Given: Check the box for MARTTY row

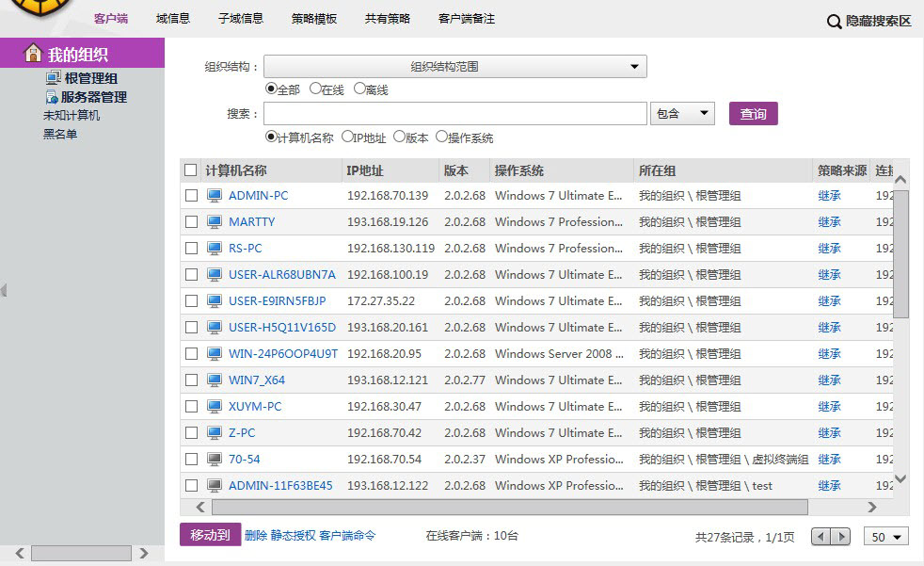Looking at the screenshot, I should coord(191,222).
